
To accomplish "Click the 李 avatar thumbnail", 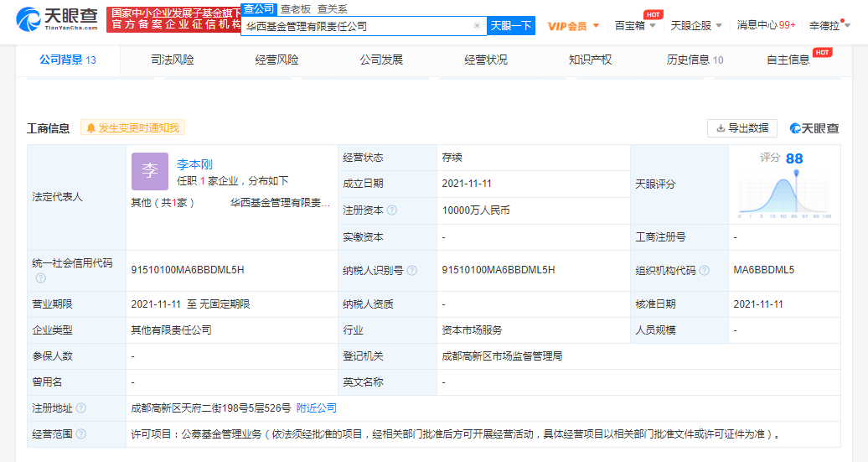I will click(150, 171).
